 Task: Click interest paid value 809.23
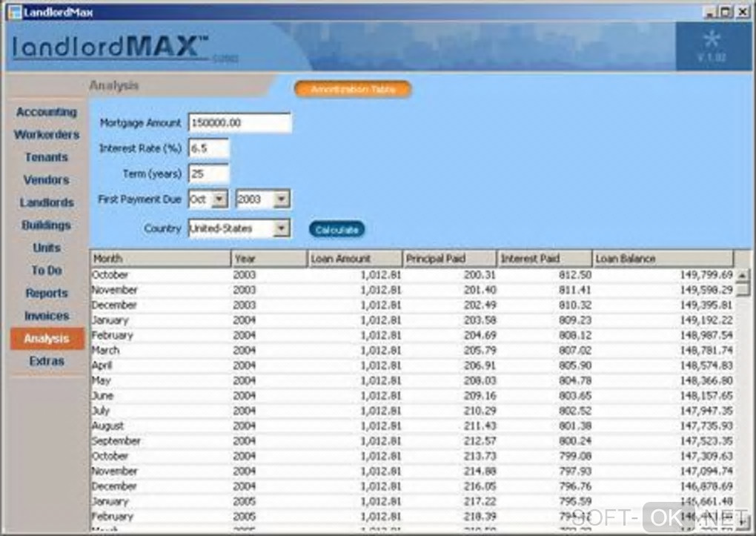click(x=574, y=320)
